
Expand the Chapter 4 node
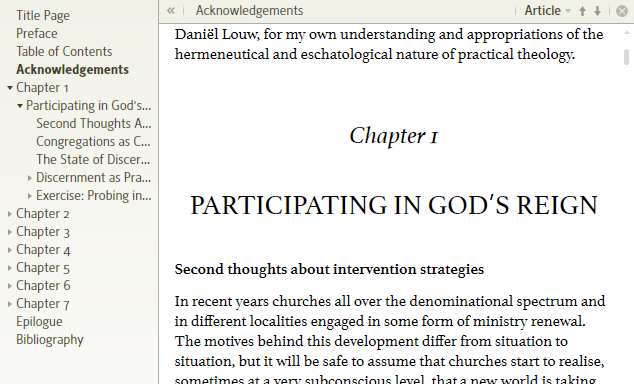pos(10,250)
